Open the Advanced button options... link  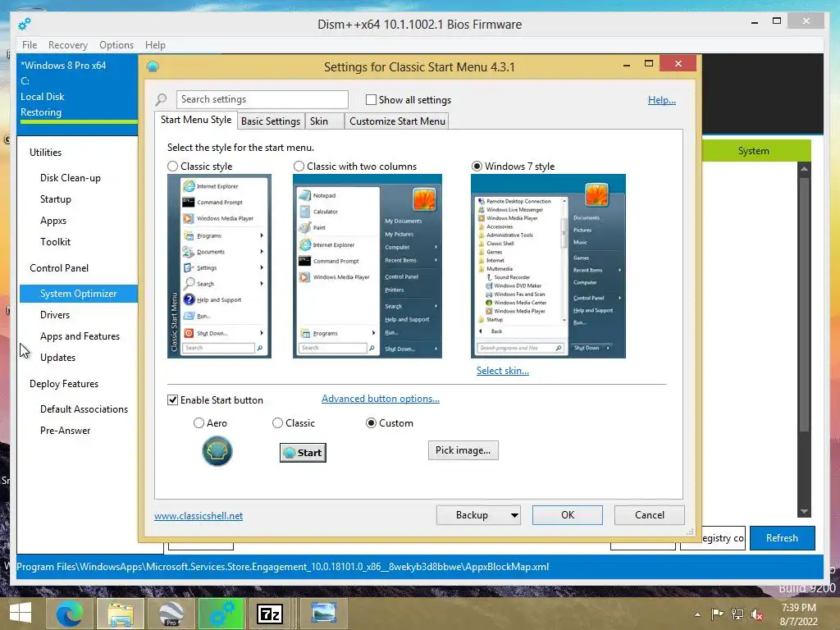pos(381,399)
